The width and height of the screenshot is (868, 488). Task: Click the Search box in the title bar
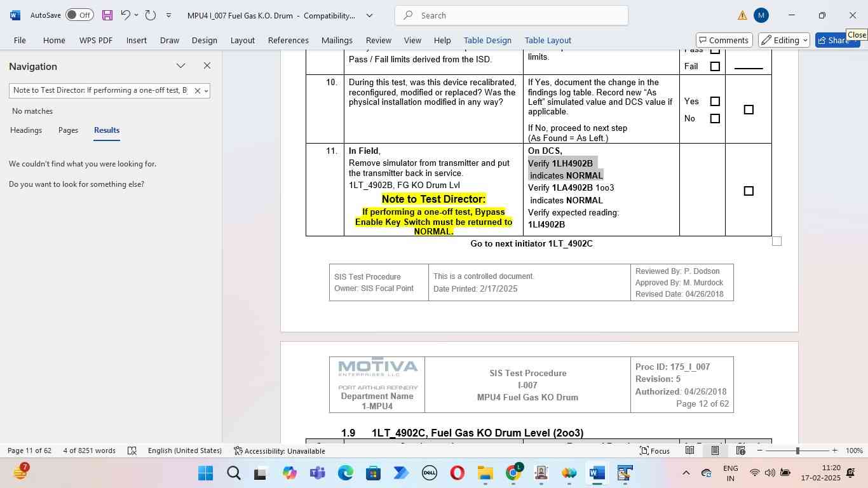[x=512, y=15]
